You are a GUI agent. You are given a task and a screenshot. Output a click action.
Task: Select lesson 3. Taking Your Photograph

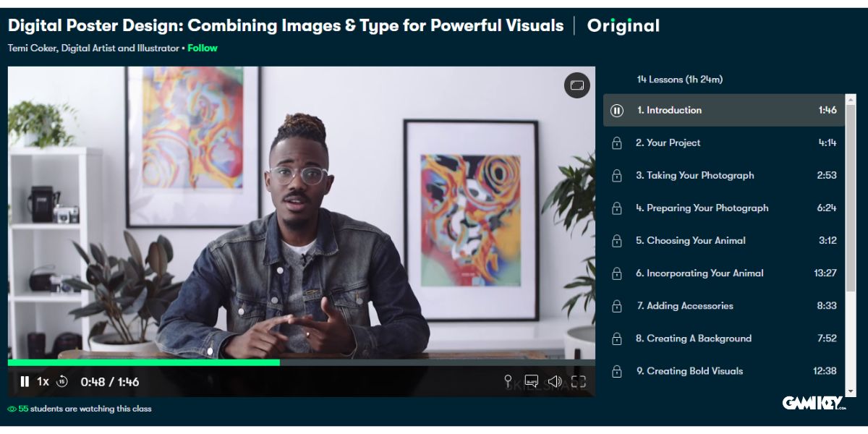[694, 176]
